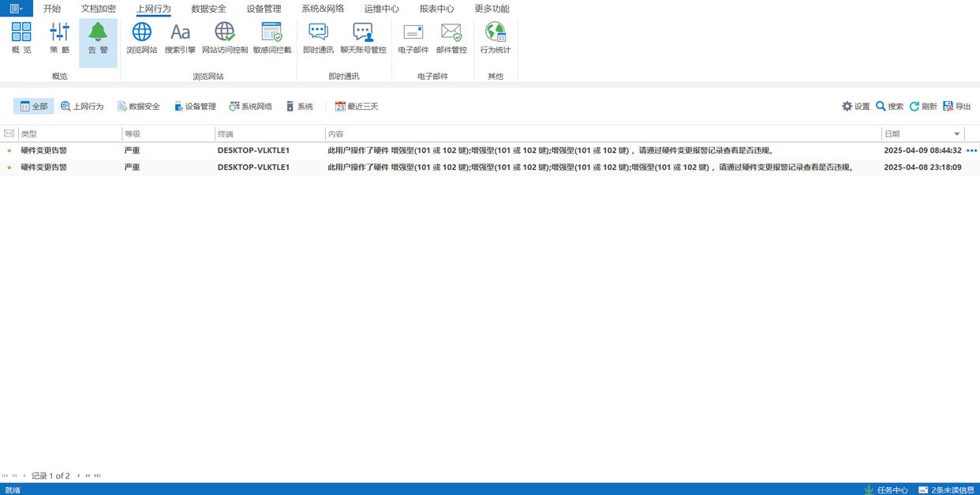Open the application menu dropdown at top-left

16,9
